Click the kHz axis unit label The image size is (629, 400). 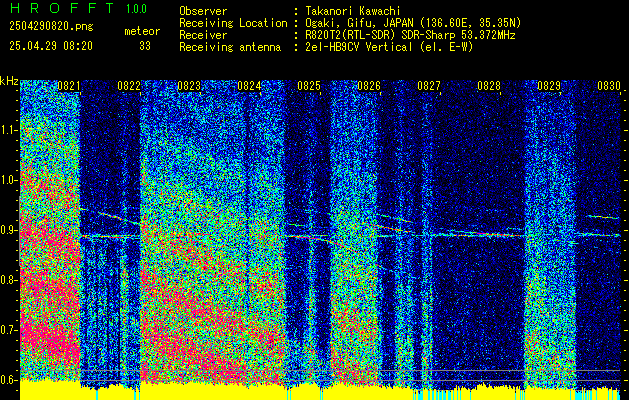point(9,81)
